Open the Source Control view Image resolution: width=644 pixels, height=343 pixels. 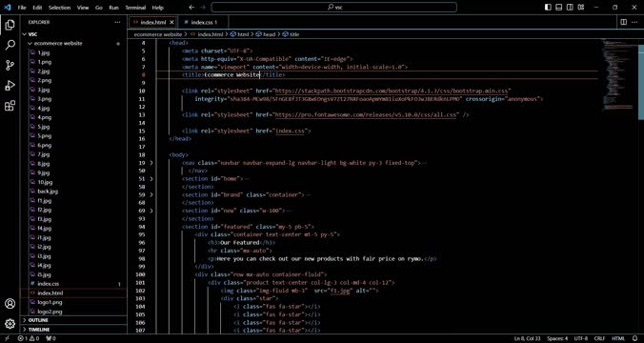click(x=10, y=65)
